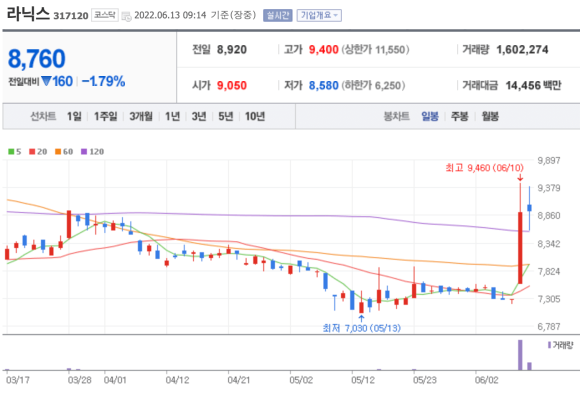
Task: Open the 기업개요 dropdown
Action: click(319, 16)
